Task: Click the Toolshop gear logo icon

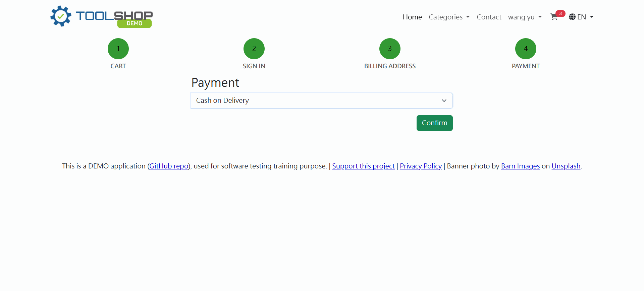Action: (x=61, y=16)
